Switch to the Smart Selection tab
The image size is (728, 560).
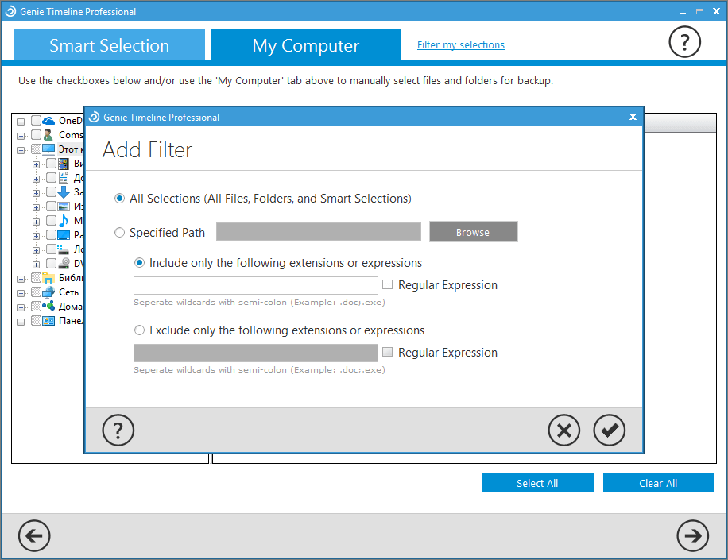[x=110, y=44]
